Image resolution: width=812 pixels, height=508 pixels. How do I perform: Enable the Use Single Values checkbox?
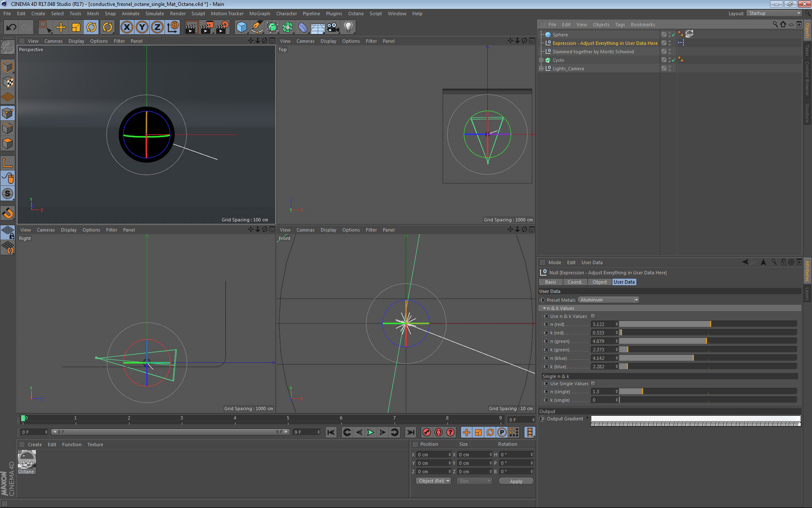click(593, 384)
